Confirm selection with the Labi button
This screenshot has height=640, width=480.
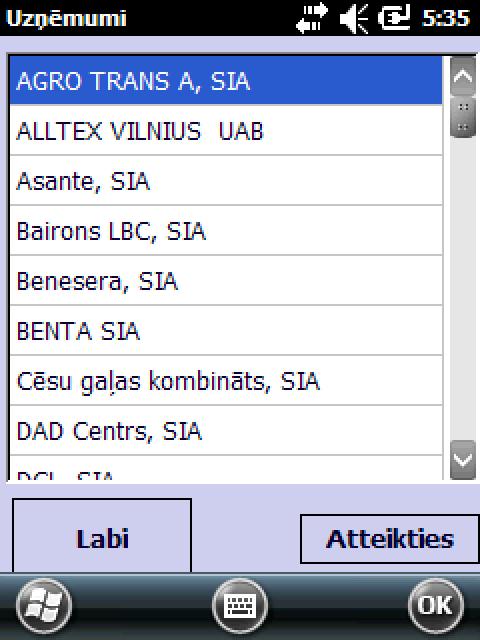102,536
